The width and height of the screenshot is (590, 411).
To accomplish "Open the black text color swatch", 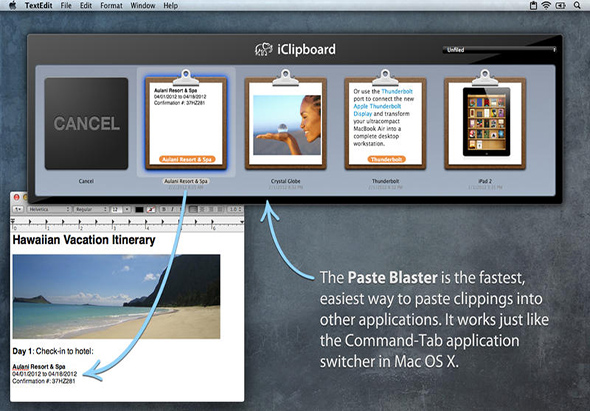I will (139, 210).
